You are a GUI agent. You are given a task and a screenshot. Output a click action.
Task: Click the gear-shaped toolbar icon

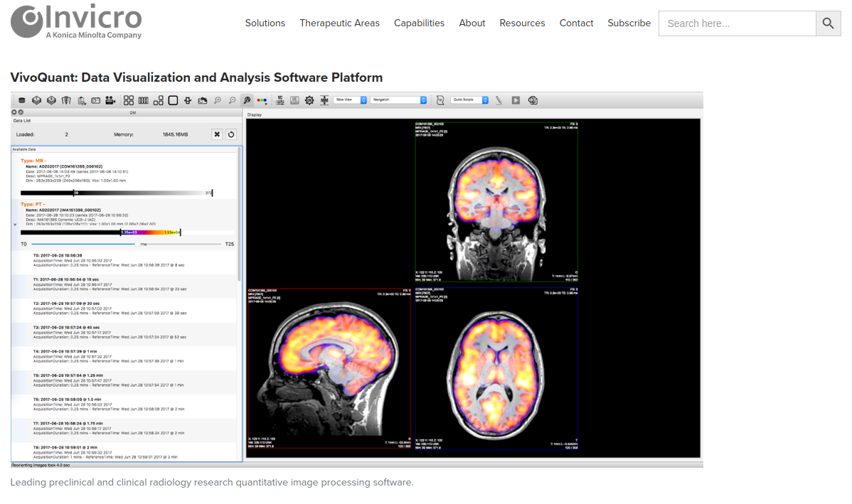click(309, 100)
